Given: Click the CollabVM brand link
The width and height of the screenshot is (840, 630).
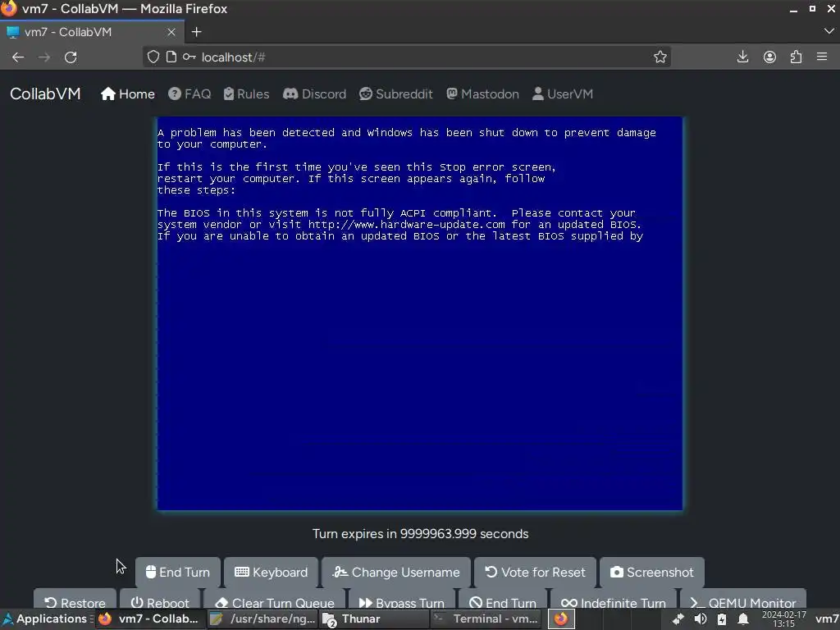Looking at the screenshot, I should pos(45,94).
